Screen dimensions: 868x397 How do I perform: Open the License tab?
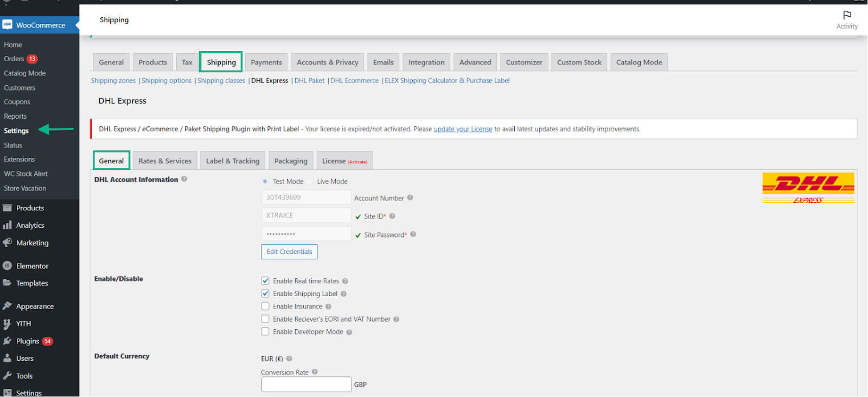tap(344, 161)
